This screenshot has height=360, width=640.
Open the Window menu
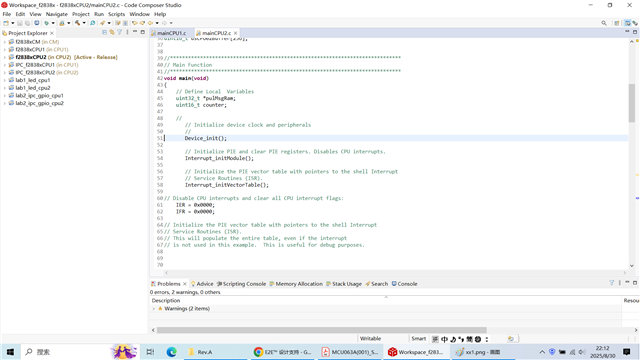139,14
